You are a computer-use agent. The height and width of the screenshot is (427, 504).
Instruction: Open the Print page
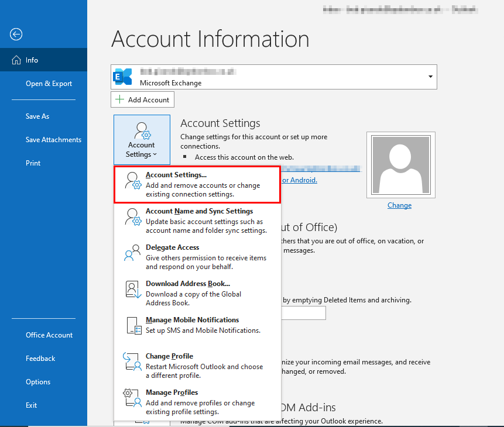(43, 163)
